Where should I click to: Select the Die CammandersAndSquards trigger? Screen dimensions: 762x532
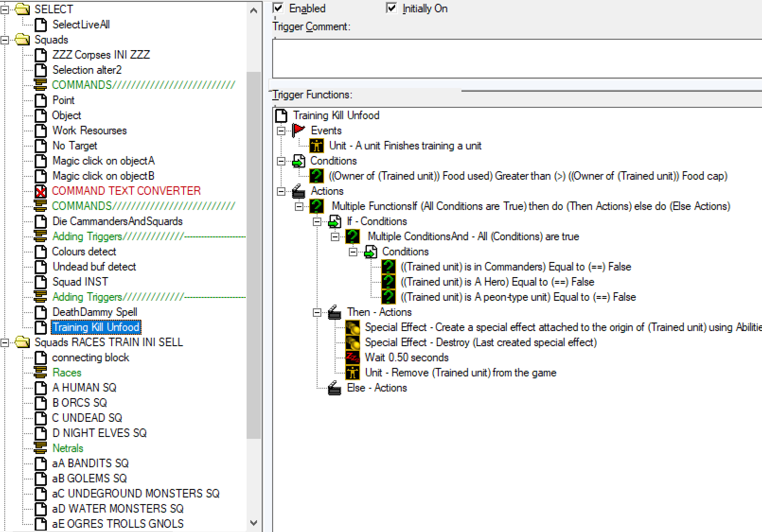pos(117,221)
